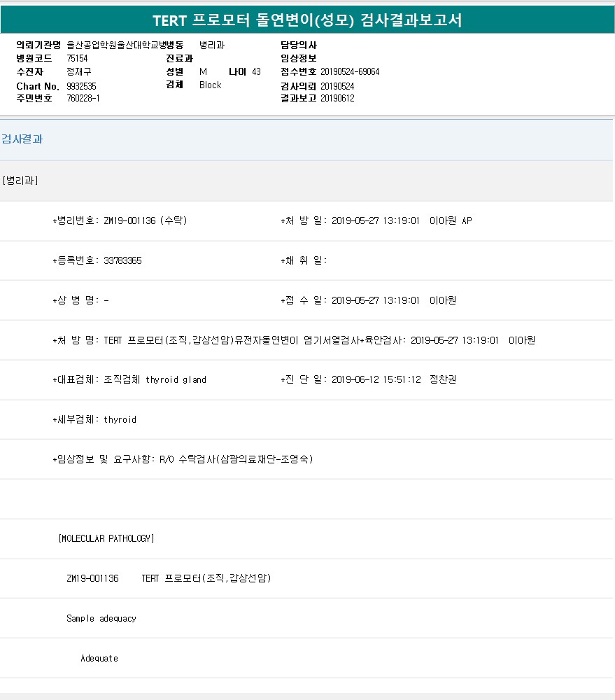Image resolution: width=615 pixels, height=700 pixels.
Task: Select the [MOLECULAR PATHOLOGY] heading
Action: (x=106, y=538)
